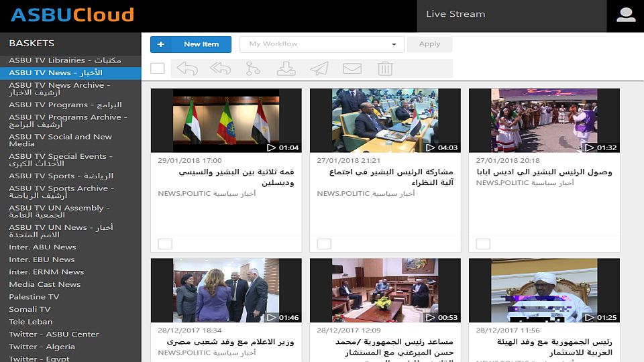The width and height of the screenshot is (644, 362).
Task: Open the 28/12/2017 11:56 video thumbnail
Action: (544, 290)
